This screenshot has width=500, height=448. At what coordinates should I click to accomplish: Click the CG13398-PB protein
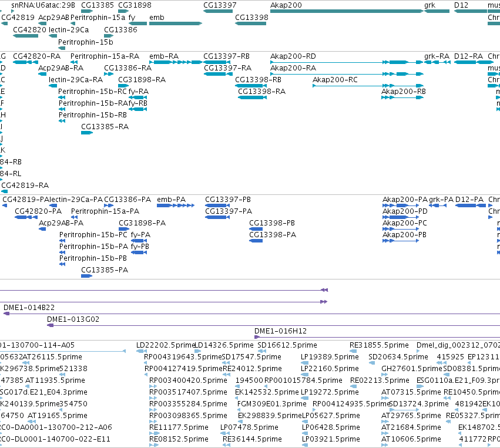256,229
